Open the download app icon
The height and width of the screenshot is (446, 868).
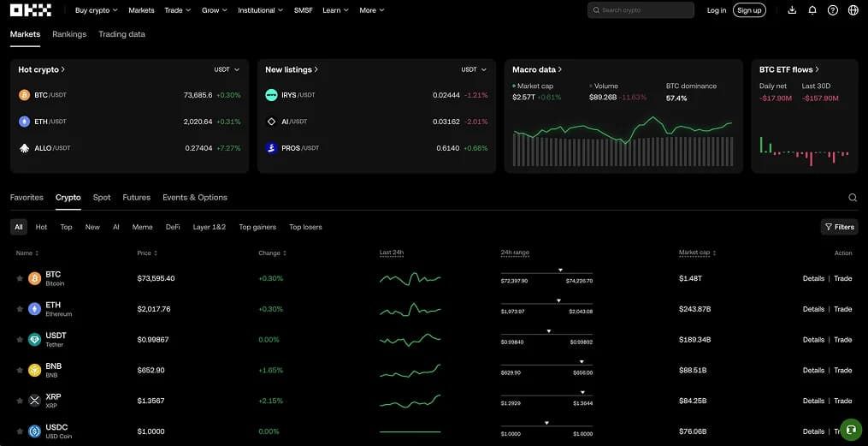pos(792,10)
